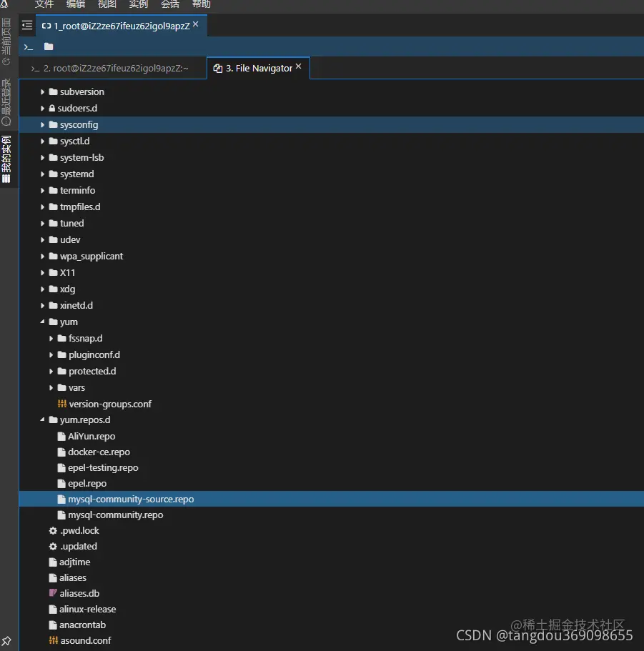
Task: Open the 当前页面 sidebar panel
Action: pyautogui.click(x=6, y=41)
